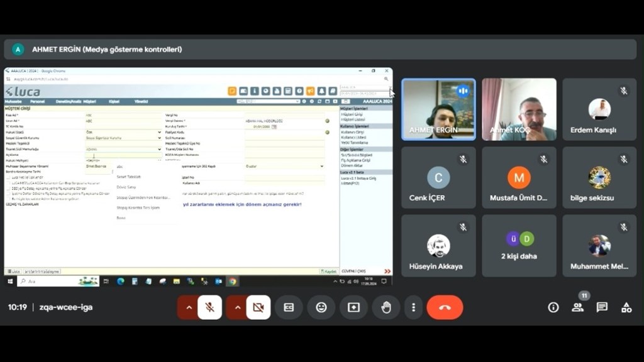Viewport: 644px width, 362px height.
Task: Unmute the microphone in the call bar
Action: pyautogui.click(x=210, y=307)
